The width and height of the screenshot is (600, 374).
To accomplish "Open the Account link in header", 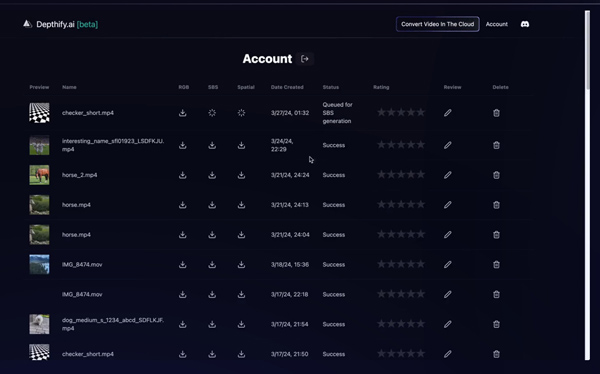I will 497,24.
